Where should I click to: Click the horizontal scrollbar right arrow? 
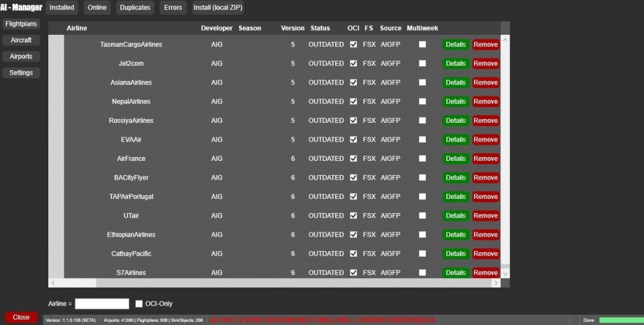(496, 283)
